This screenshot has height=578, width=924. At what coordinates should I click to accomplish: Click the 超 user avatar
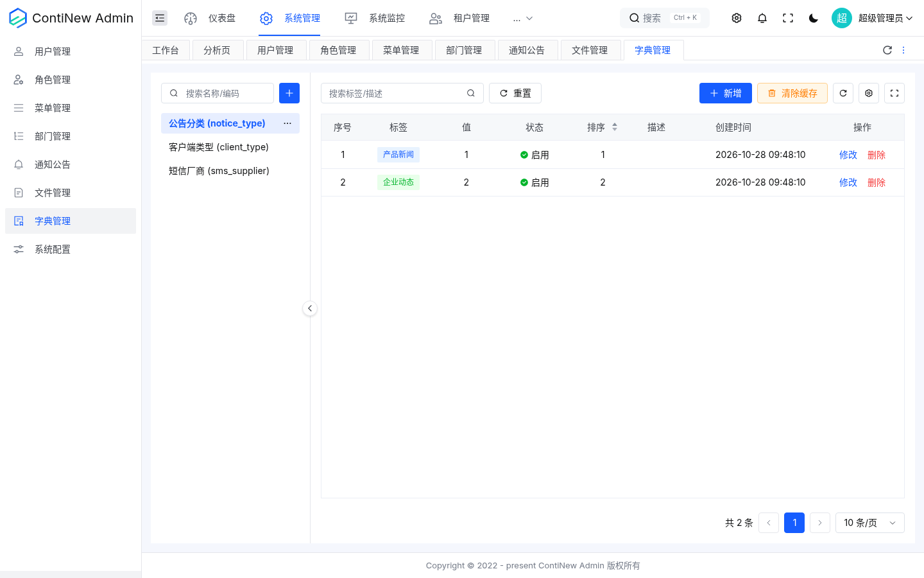click(842, 18)
